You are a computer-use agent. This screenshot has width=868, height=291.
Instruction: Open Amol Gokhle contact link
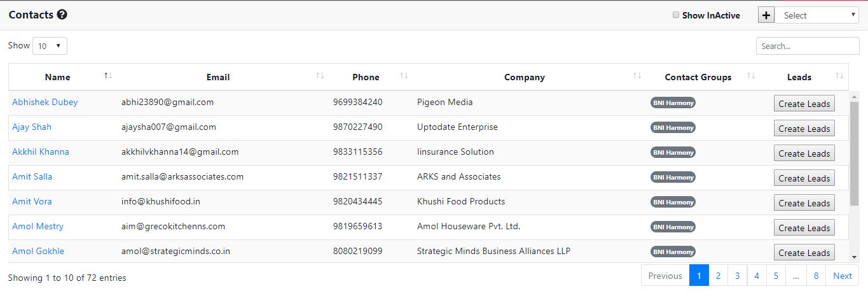click(x=38, y=251)
